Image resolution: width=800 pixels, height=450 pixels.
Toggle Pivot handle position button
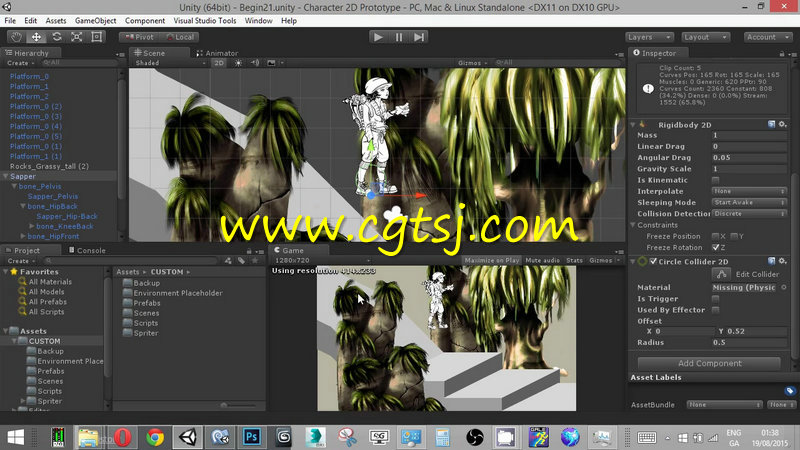(x=139, y=37)
